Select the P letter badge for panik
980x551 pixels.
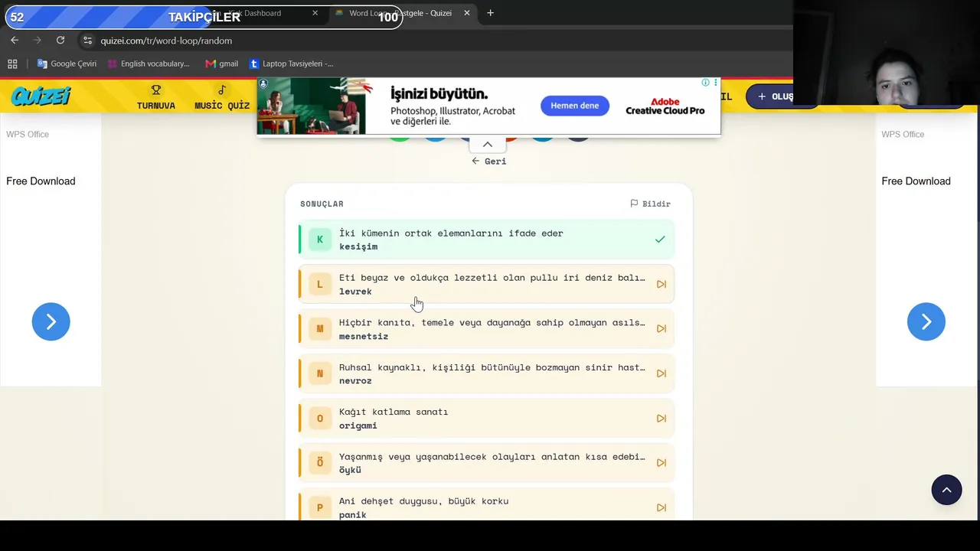[x=320, y=507]
